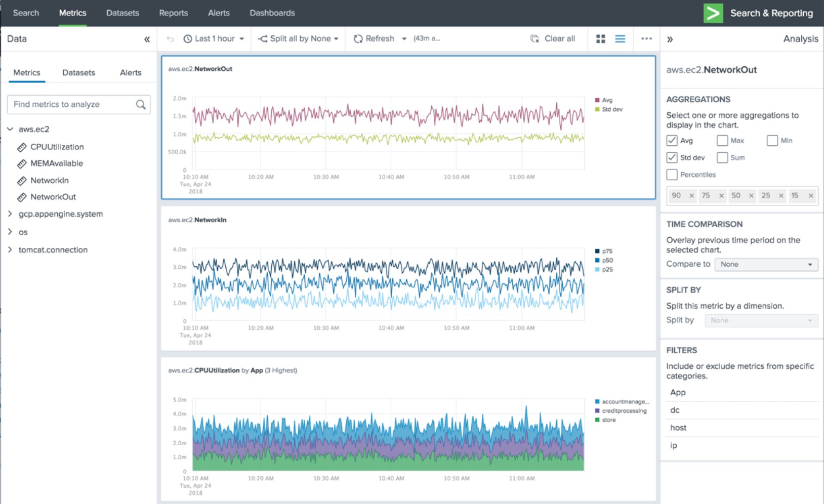
Task: Switch to list layout view icon
Action: [x=620, y=38]
